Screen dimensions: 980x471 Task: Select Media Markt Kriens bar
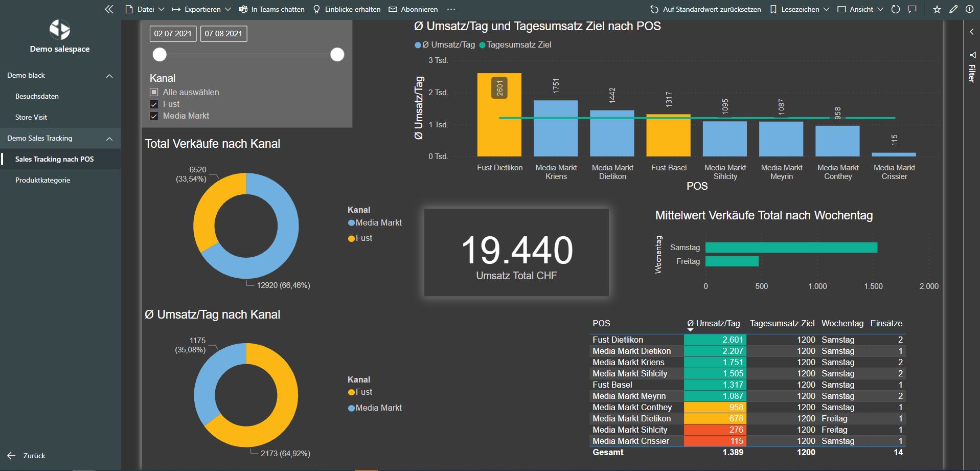pyautogui.click(x=556, y=128)
